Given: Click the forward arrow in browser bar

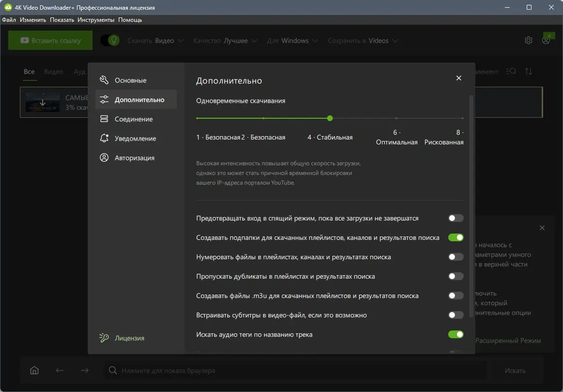Looking at the screenshot, I should [x=85, y=371].
